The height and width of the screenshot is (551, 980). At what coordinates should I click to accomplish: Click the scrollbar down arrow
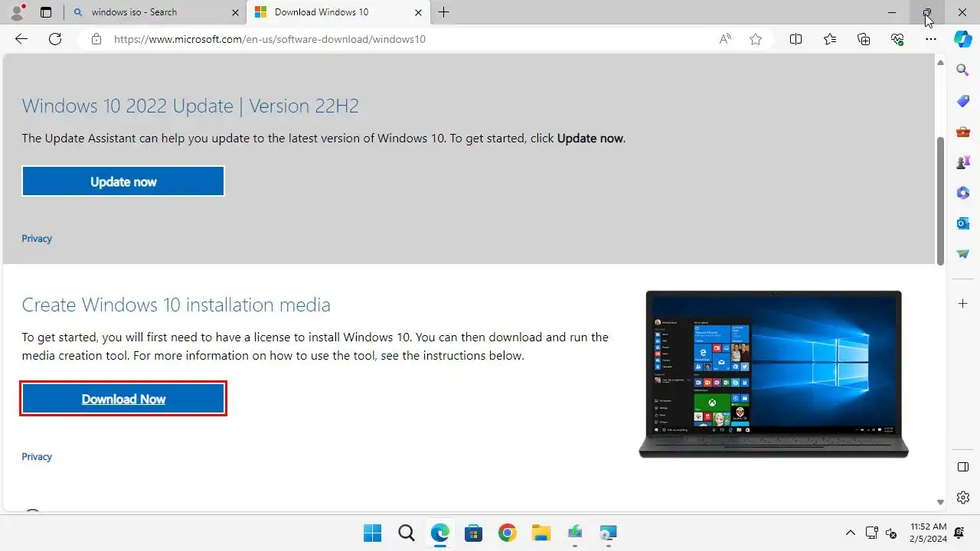point(941,503)
